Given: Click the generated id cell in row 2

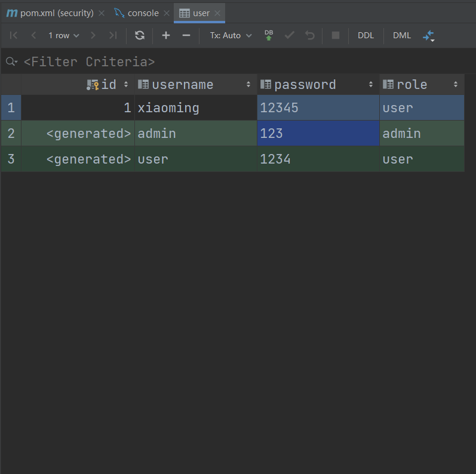Looking at the screenshot, I should click(x=78, y=134).
